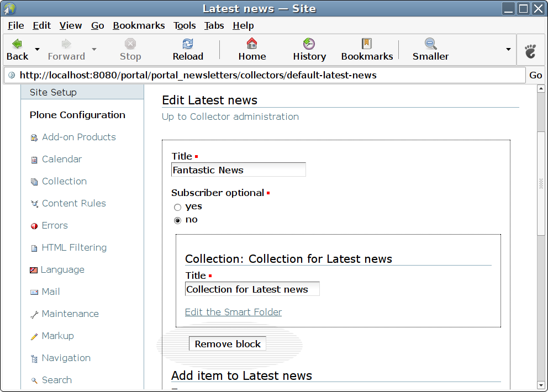
Task: Go to Home via toolbar icon
Action: (252, 44)
